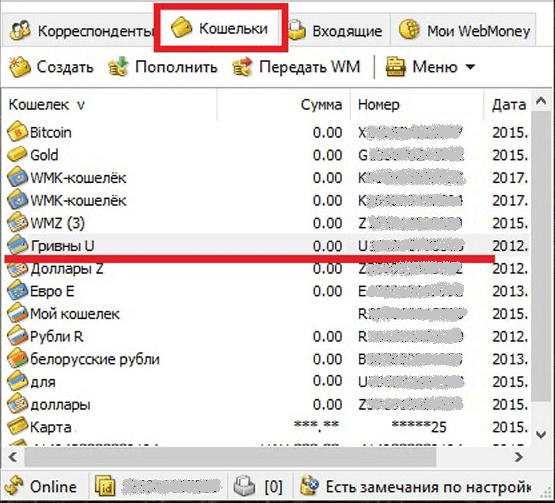Viewport: 555px width, 503px height.
Task: Switch to the Входящие tab
Action: (x=336, y=31)
